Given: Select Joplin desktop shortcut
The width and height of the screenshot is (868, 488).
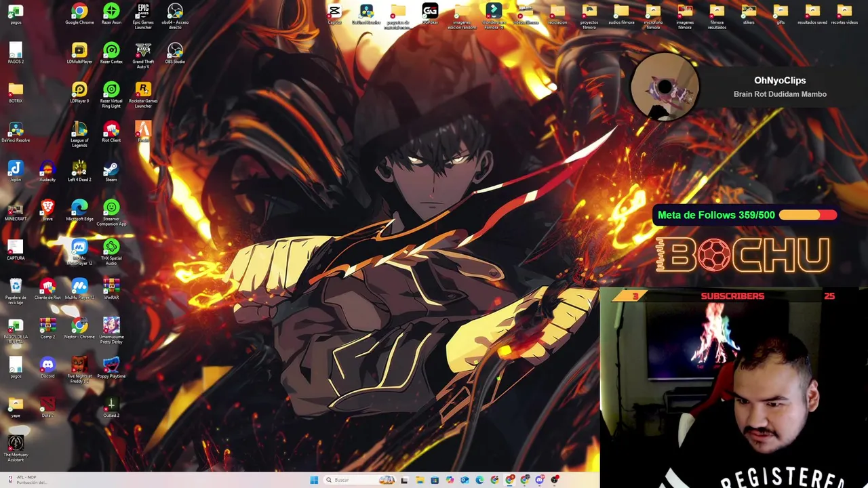Looking at the screenshot, I should coord(16,171).
